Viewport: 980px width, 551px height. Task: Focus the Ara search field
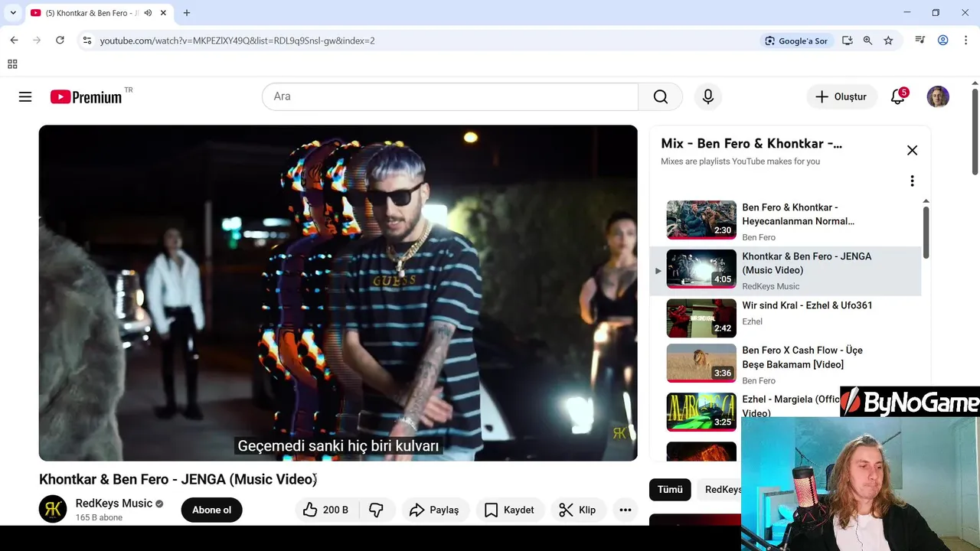coord(450,96)
